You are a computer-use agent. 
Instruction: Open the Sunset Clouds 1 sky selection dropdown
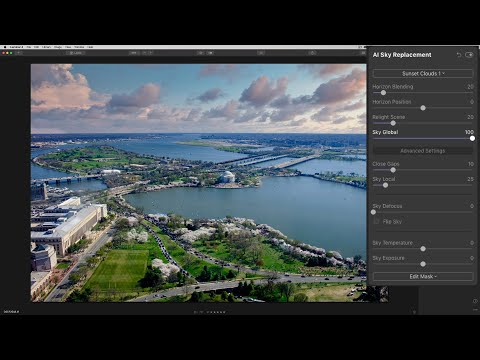pyautogui.click(x=423, y=73)
